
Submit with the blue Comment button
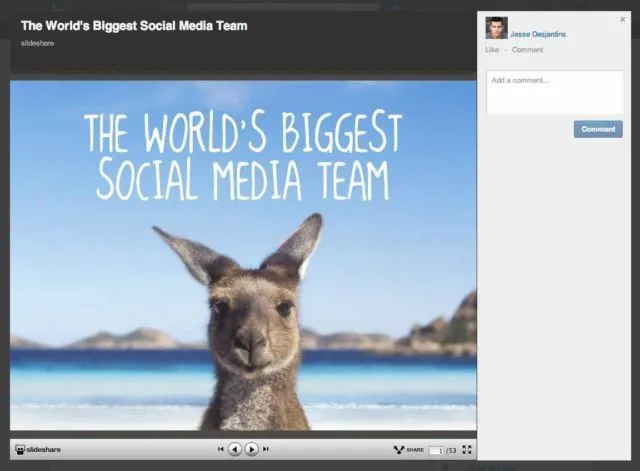pos(598,129)
